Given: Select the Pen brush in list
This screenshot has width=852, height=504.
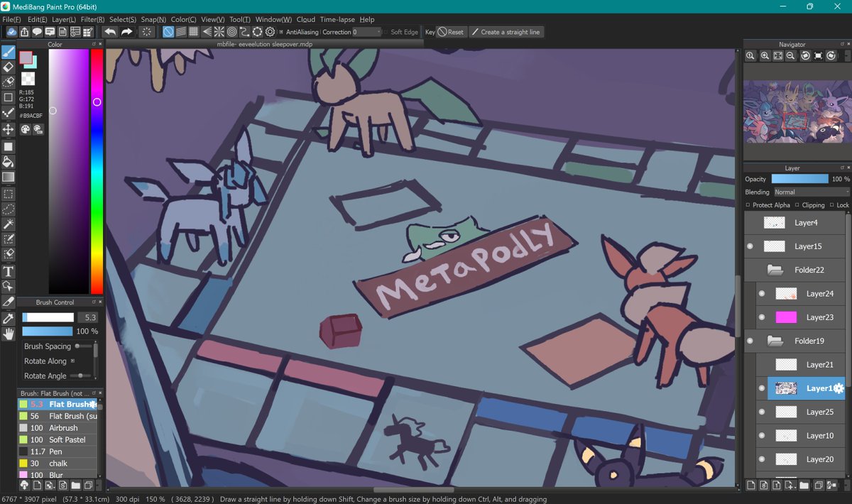Looking at the screenshot, I should coord(58,451).
